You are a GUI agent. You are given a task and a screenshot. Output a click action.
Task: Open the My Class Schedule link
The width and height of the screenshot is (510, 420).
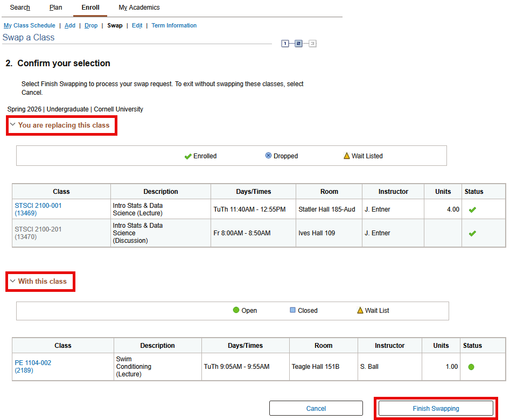point(30,25)
